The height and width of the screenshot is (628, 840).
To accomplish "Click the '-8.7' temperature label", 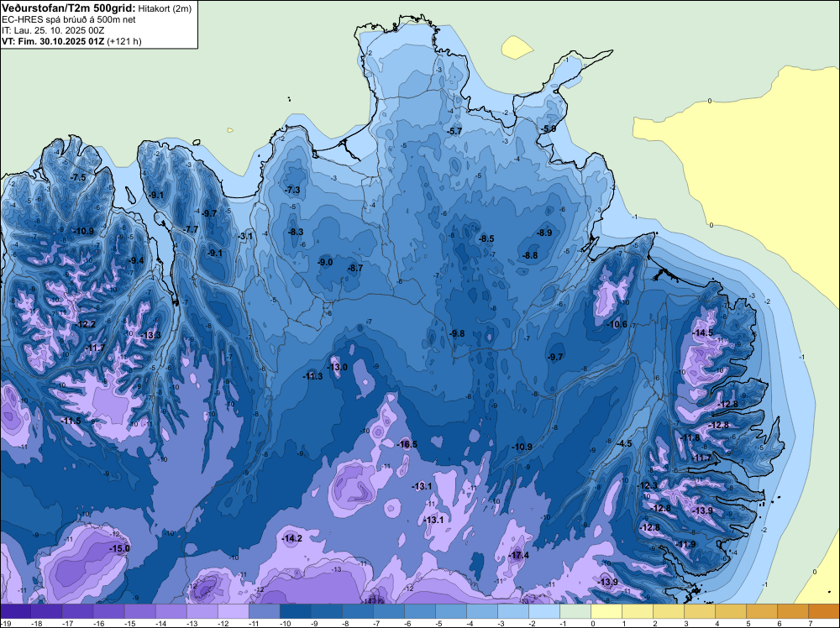I will [355, 268].
